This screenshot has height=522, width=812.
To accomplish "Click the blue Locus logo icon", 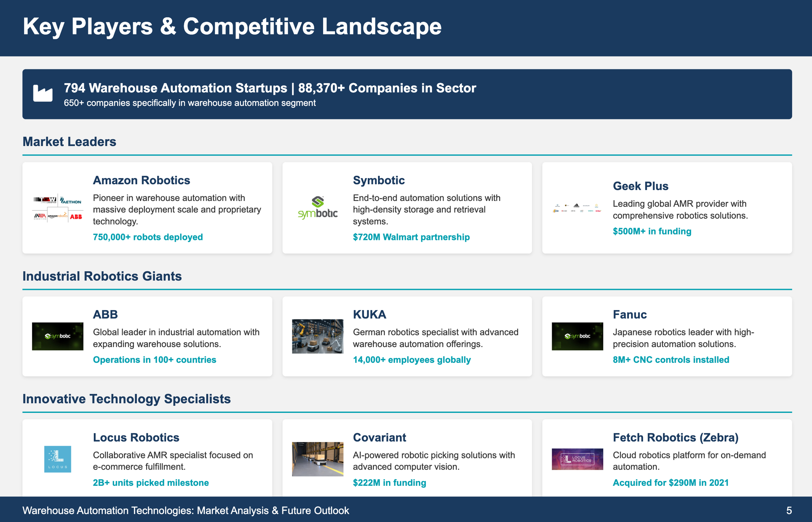I will [x=58, y=459].
